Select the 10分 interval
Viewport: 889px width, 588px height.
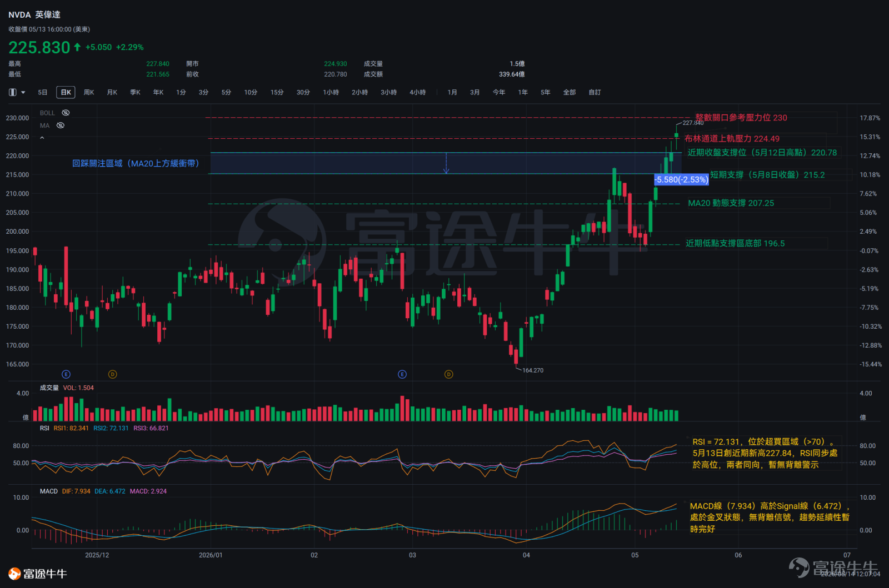tap(251, 92)
